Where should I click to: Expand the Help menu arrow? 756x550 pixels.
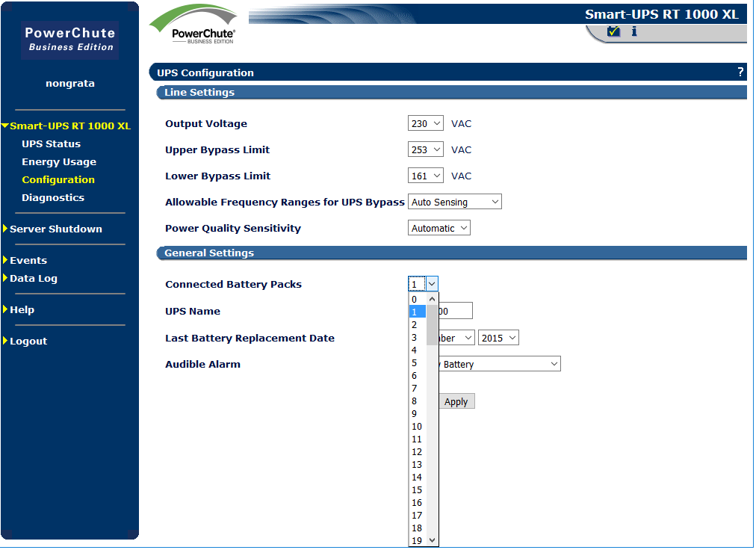pyautogui.click(x=5, y=309)
